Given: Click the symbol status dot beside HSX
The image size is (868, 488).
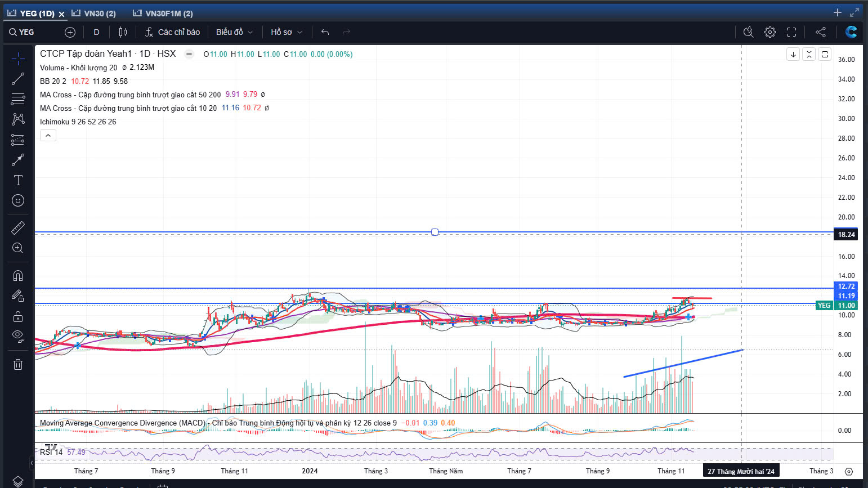Looking at the screenshot, I should pos(190,54).
